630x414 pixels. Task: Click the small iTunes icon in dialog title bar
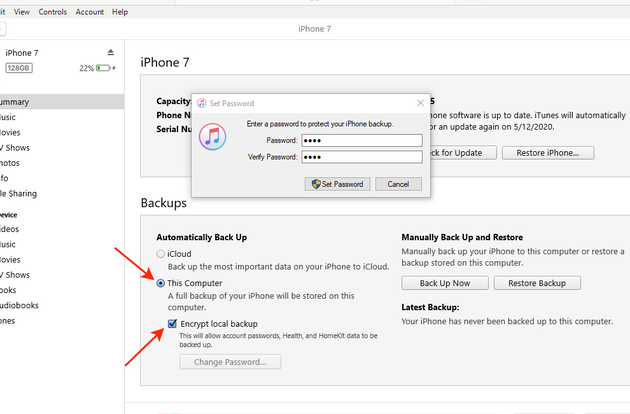201,103
